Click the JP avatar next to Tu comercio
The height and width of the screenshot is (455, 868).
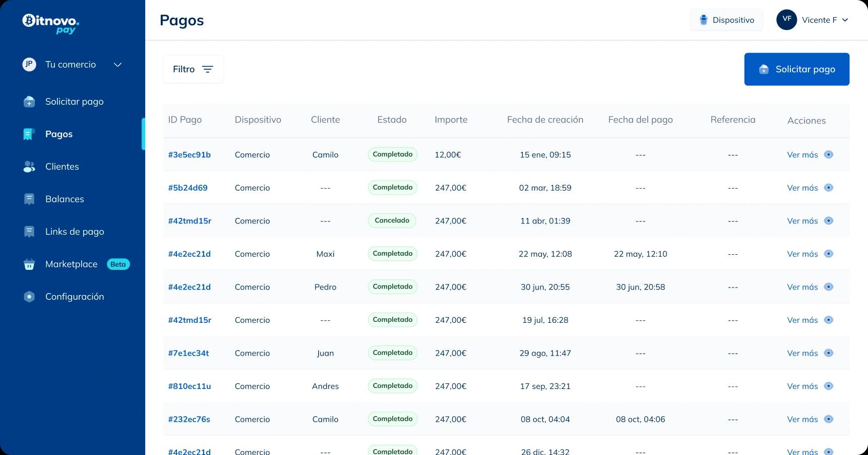29,64
